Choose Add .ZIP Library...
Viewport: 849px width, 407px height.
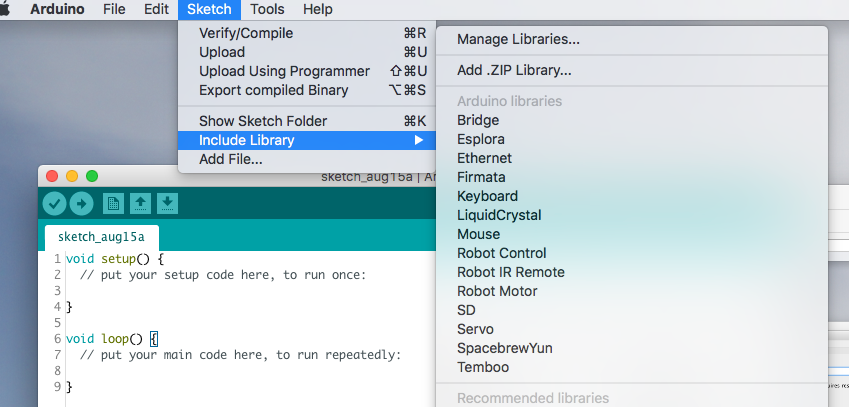pyautogui.click(x=632, y=70)
